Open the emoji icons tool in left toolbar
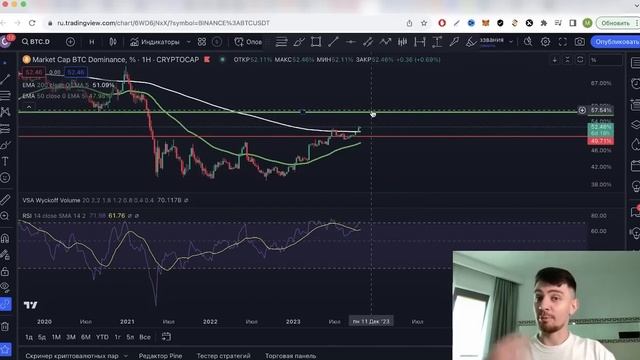 (5, 178)
